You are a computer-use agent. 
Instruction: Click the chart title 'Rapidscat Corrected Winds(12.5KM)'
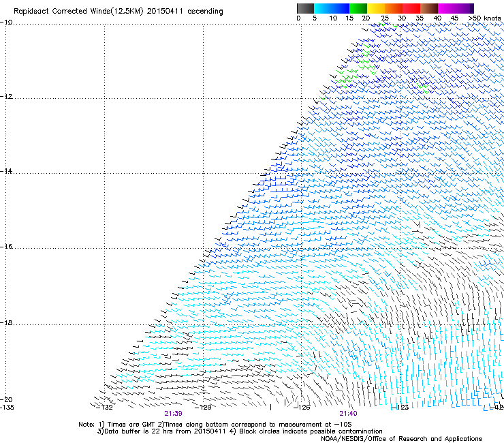click(x=78, y=12)
